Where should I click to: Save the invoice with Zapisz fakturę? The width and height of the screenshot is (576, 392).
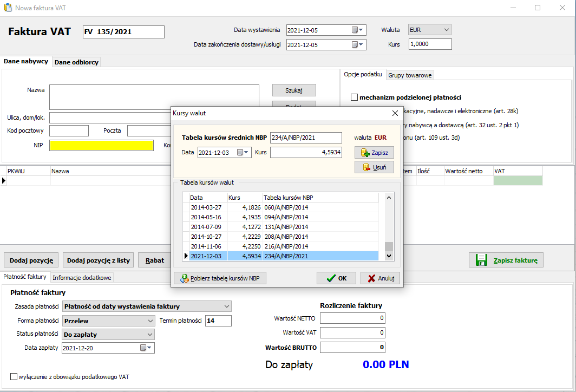[506, 260]
